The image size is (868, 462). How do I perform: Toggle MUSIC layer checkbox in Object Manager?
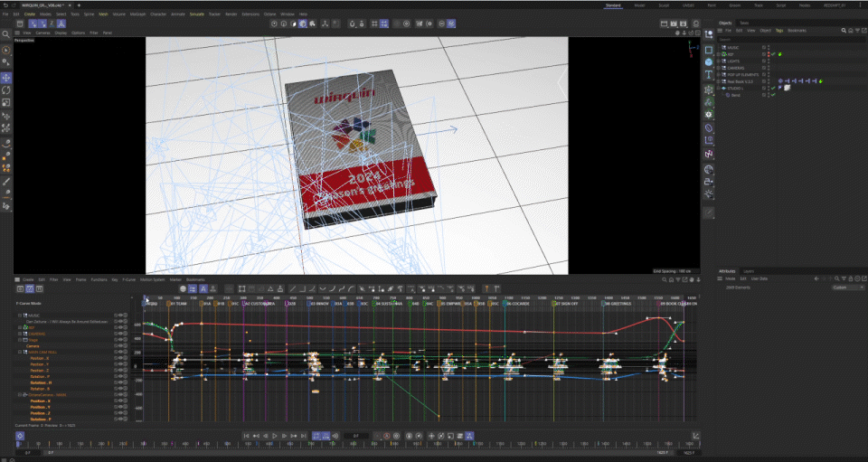pyautogui.click(x=764, y=48)
